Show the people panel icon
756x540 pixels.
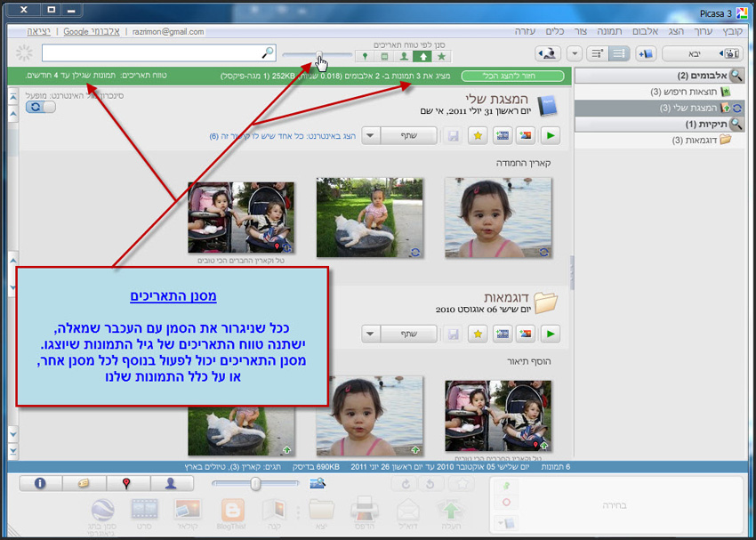pyautogui.click(x=171, y=483)
